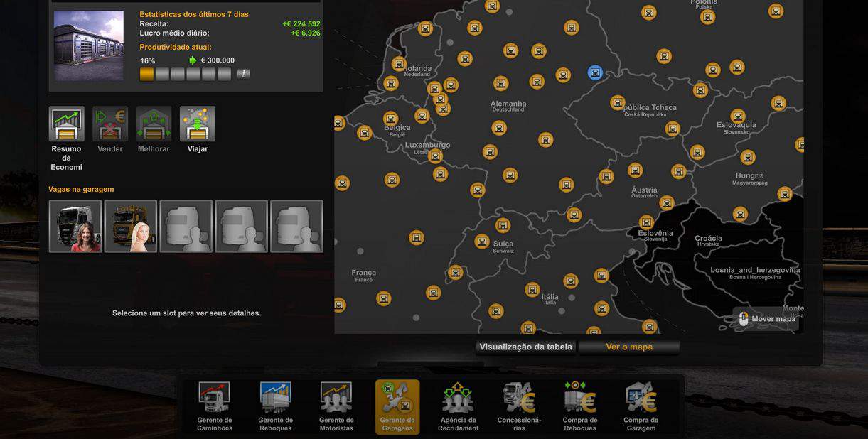868x439 pixels.
Task: Select Gerente de Garagens icon
Action: (x=397, y=406)
